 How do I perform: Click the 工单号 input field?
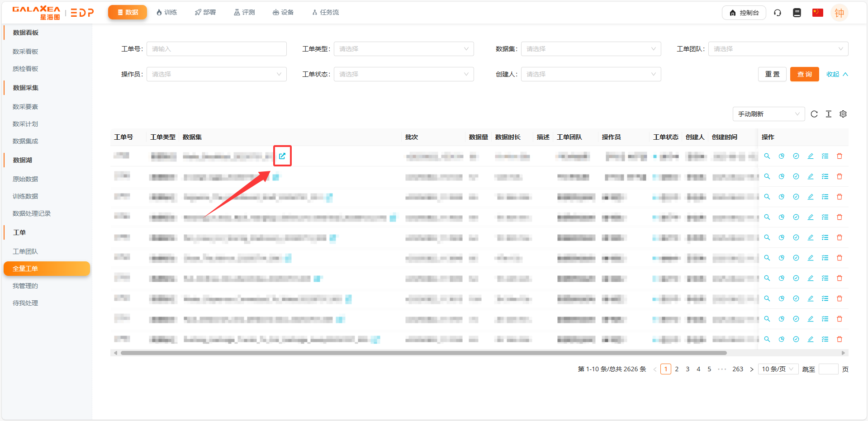[216, 49]
